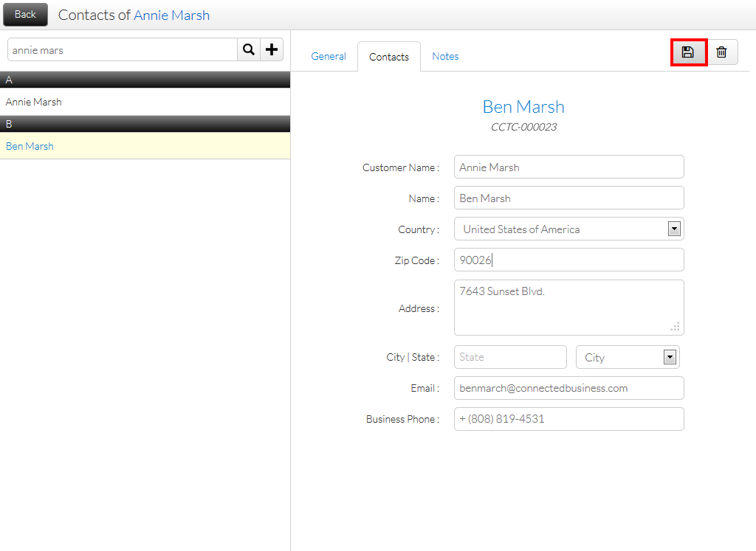Click the trash delete icon
The height and width of the screenshot is (551, 756).
pos(721,52)
